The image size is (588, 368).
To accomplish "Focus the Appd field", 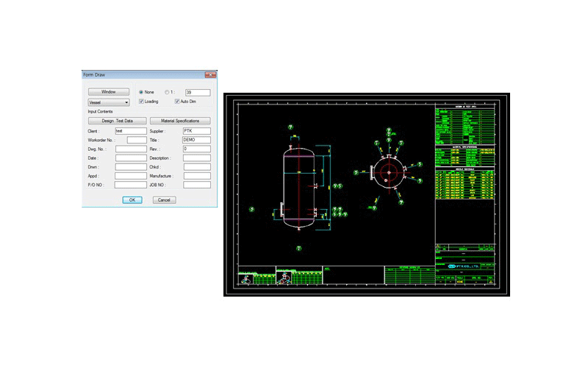I will click(x=131, y=176).
